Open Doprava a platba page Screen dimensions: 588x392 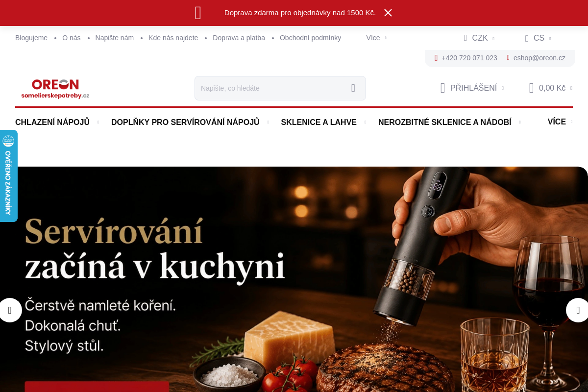[x=239, y=38]
